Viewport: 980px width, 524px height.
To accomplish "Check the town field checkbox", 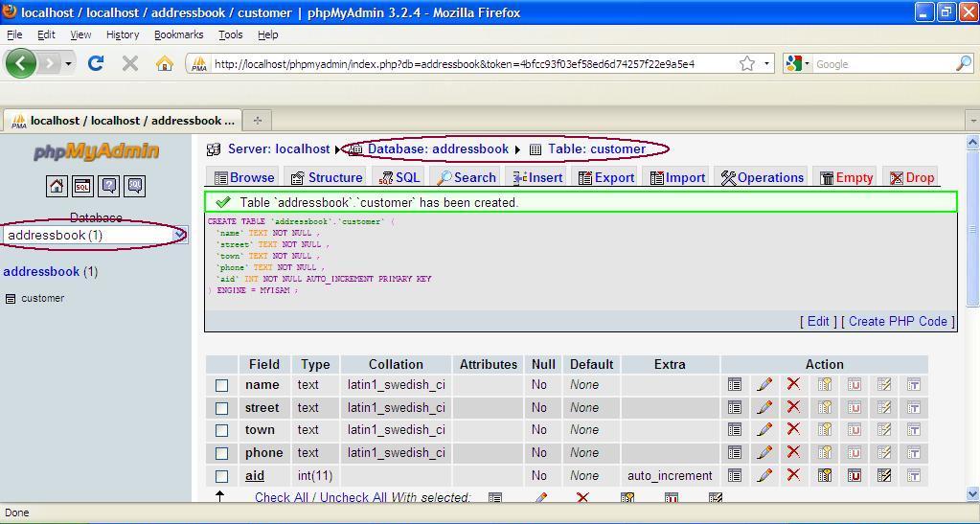I will (x=222, y=431).
